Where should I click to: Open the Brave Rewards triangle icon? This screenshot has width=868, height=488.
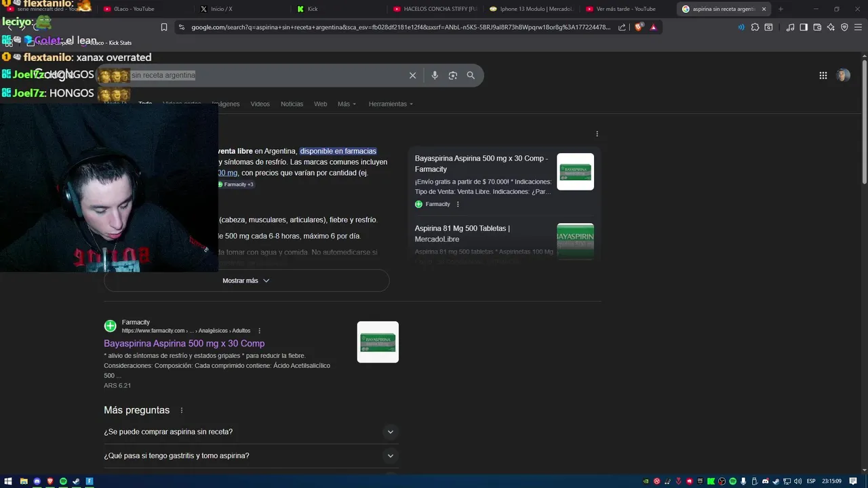click(x=653, y=27)
